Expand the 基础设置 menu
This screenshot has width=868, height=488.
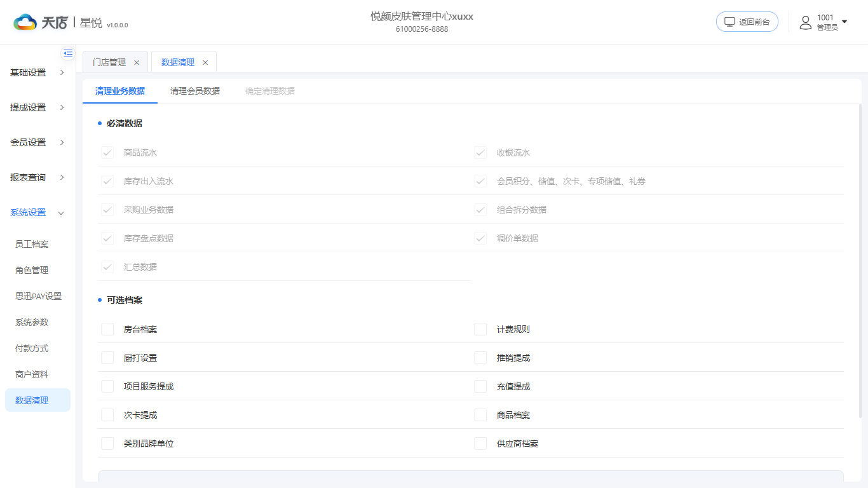point(38,72)
